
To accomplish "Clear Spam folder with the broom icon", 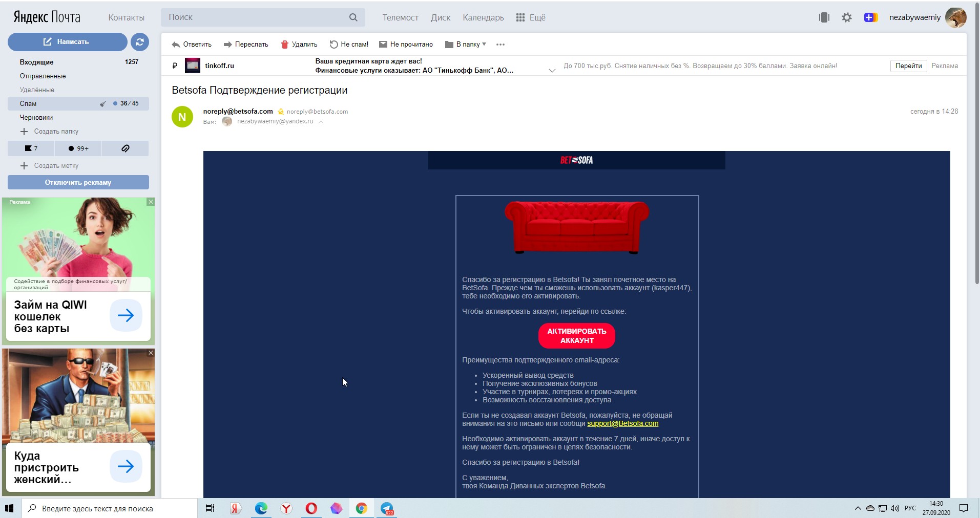I will (103, 103).
